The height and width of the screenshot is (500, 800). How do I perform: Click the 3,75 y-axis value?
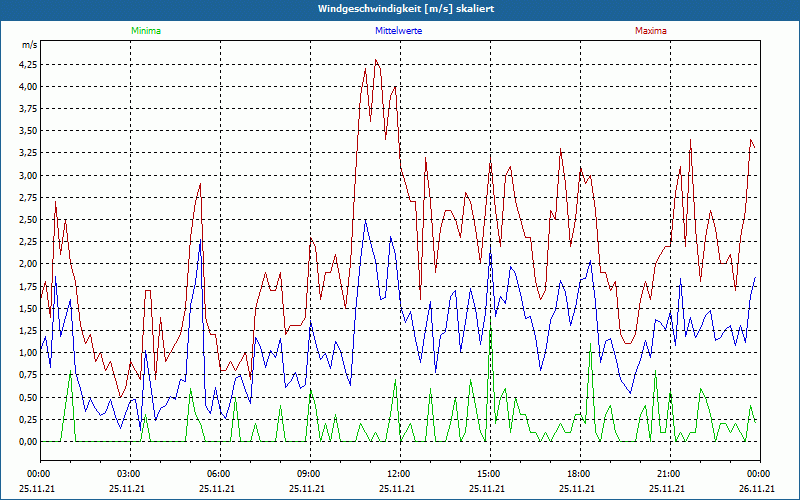(28, 109)
